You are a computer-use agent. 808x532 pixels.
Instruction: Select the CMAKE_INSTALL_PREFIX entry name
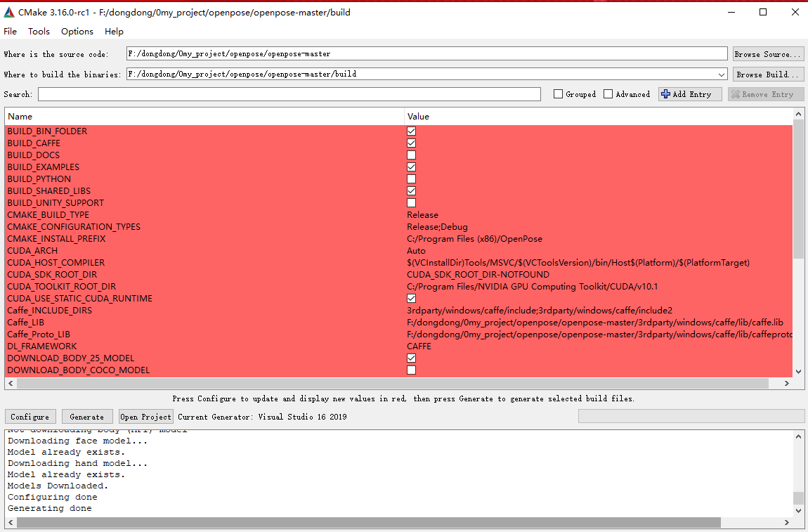point(56,239)
